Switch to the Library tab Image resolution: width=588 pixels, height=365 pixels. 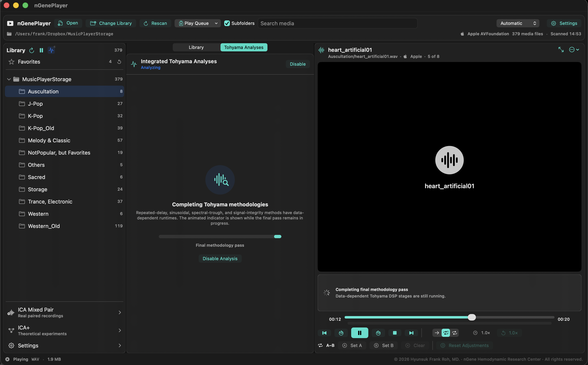tap(196, 47)
